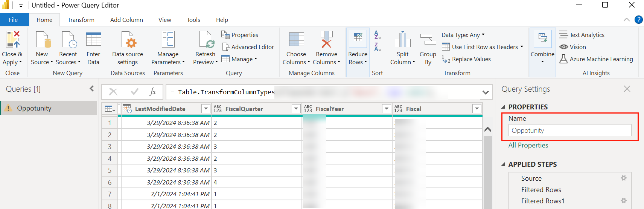Screen dimensions: 644x209
Task: Open the Advanced Editor
Action: click(x=248, y=47)
